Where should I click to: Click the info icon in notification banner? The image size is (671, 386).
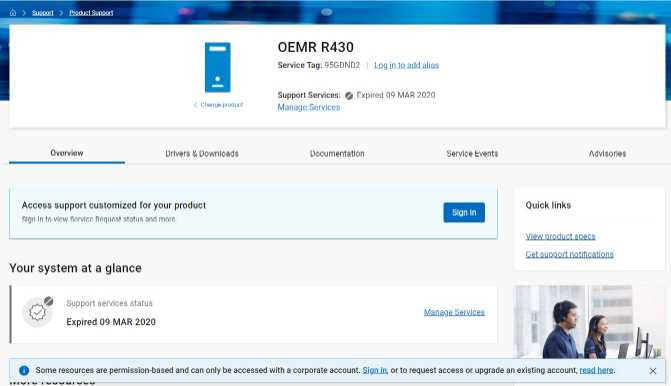click(24, 371)
